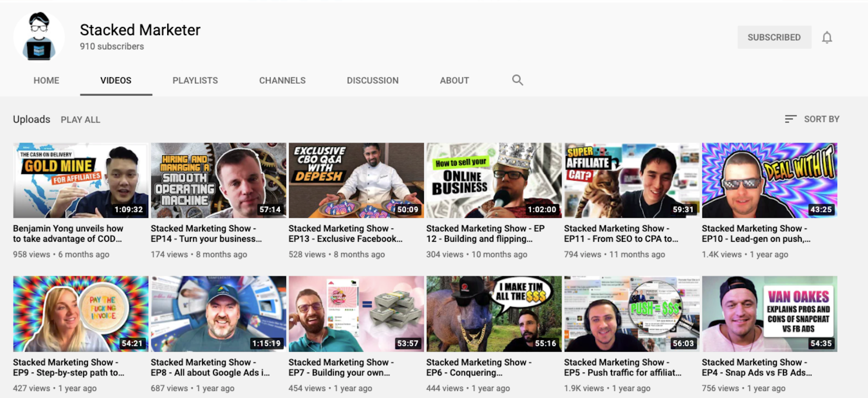Click the EP11 From SEO to CPA title

point(621,233)
